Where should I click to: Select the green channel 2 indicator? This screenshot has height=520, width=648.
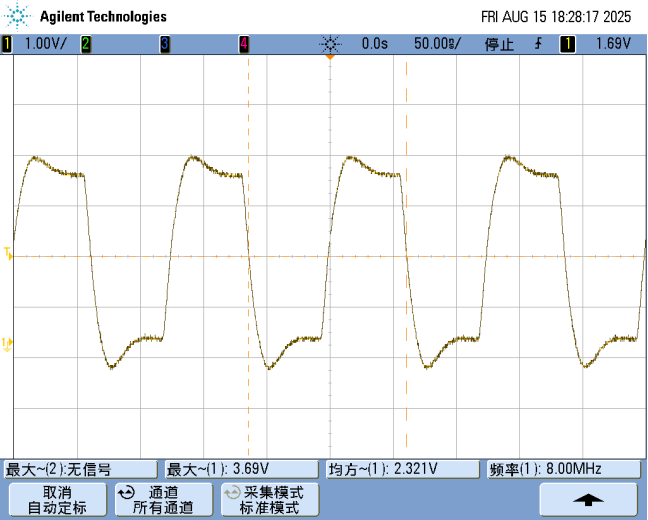pyautogui.click(x=86, y=44)
